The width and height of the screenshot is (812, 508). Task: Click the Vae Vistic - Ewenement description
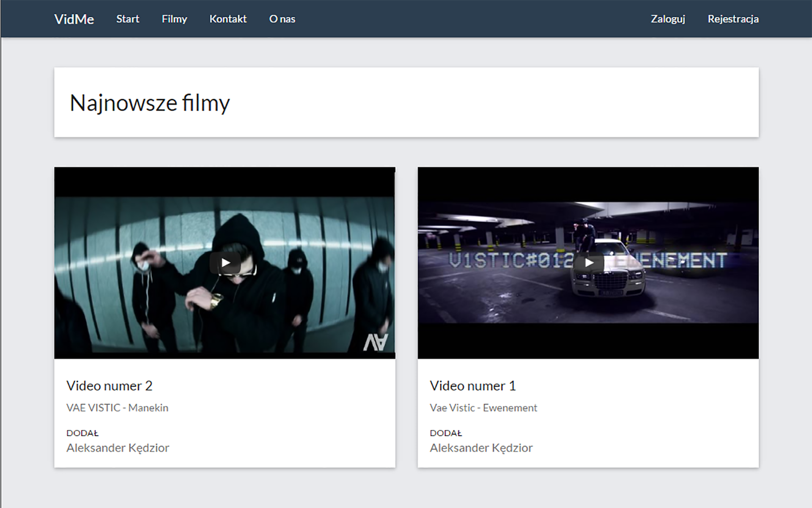(x=483, y=408)
